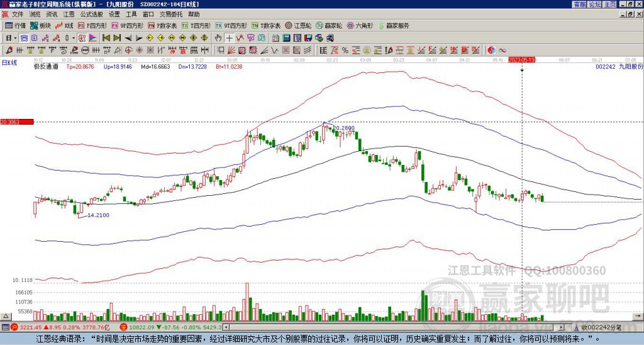This screenshot has width=644, height=345.
Task: Select the circle with horizontal line tool
Action: click(85, 50)
